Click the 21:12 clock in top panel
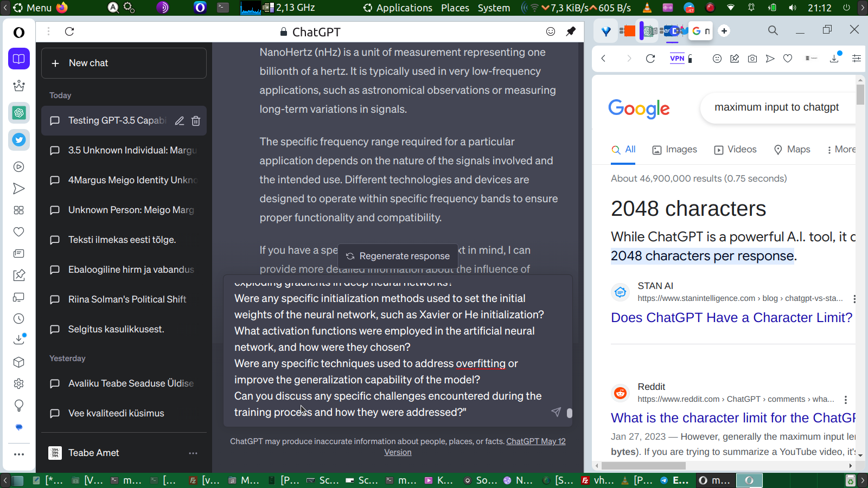 coord(820,8)
